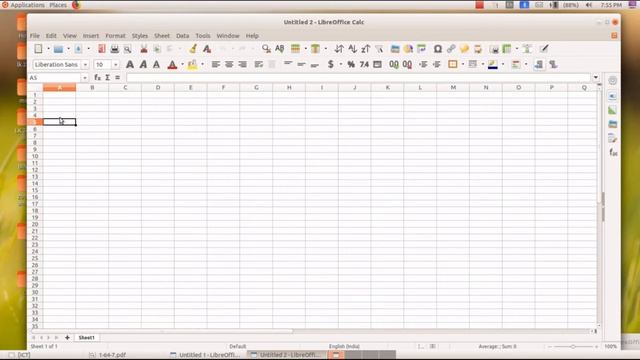
Task: Switch to Untitled 1 LibreOffice taskbar window
Action: click(x=206, y=355)
